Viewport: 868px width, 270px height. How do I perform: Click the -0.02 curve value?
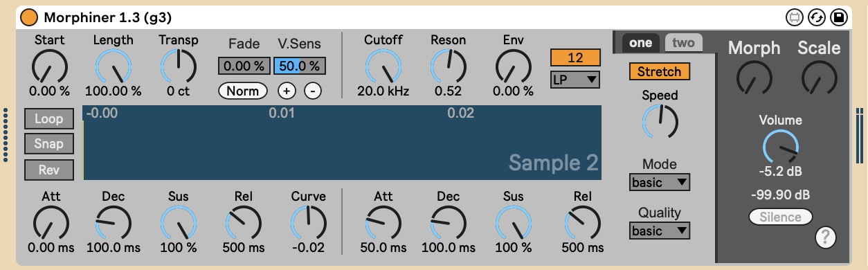(308, 247)
